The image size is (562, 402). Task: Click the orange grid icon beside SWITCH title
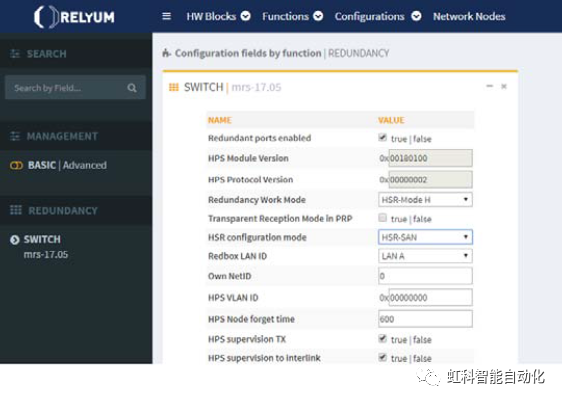[x=174, y=87]
